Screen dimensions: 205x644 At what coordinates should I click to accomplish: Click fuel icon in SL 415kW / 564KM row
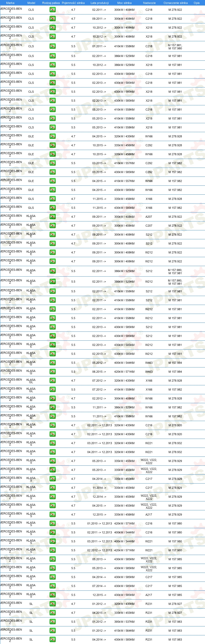(x=52, y=631)
